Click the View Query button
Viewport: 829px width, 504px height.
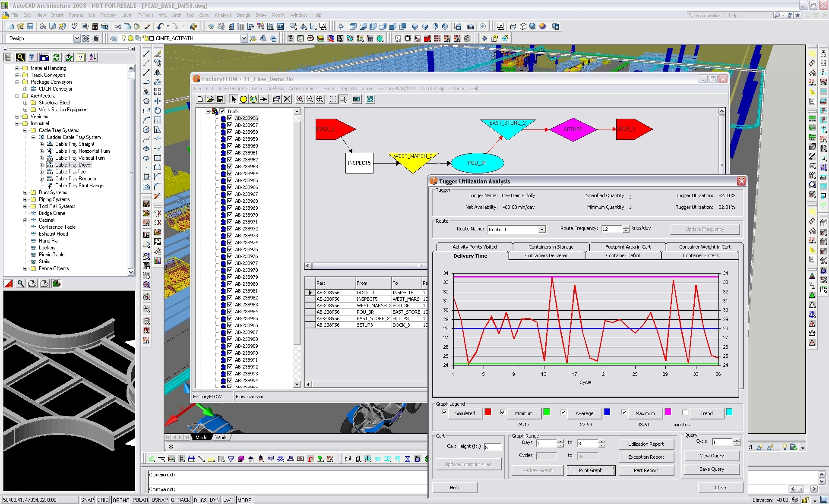(x=712, y=456)
